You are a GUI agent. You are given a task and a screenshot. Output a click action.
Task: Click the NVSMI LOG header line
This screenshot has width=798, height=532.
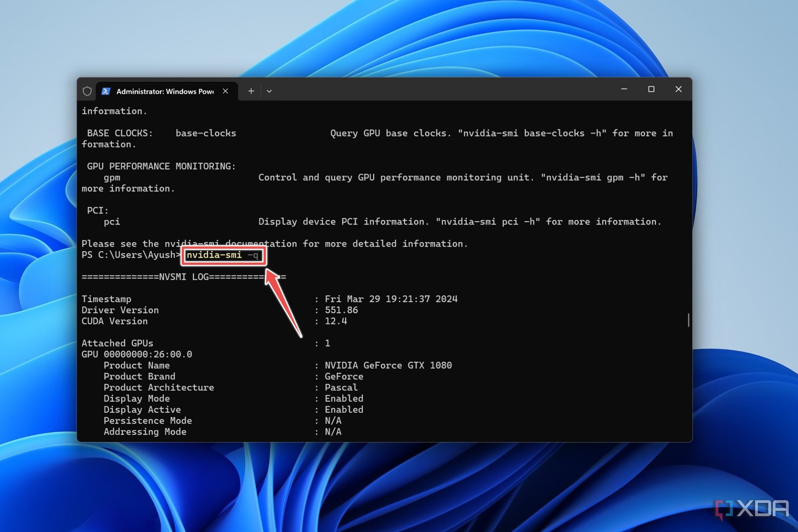pos(184,277)
